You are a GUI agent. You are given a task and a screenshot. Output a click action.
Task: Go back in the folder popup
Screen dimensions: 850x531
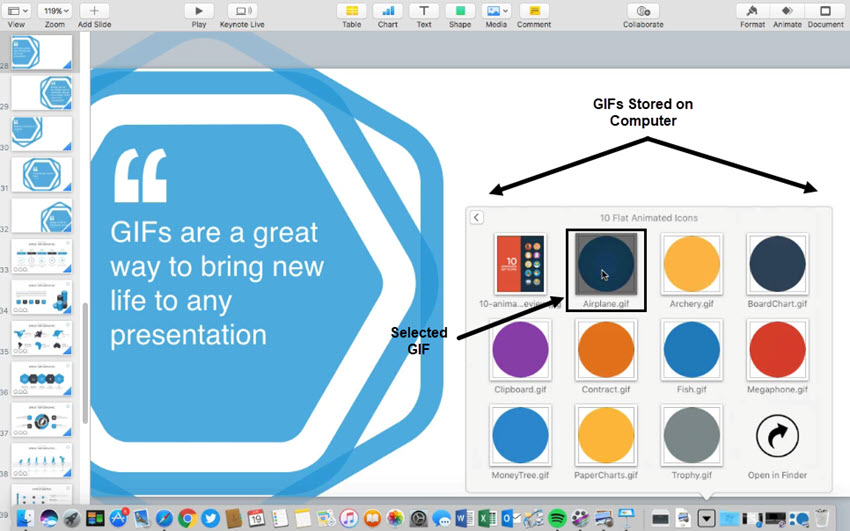tap(477, 217)
